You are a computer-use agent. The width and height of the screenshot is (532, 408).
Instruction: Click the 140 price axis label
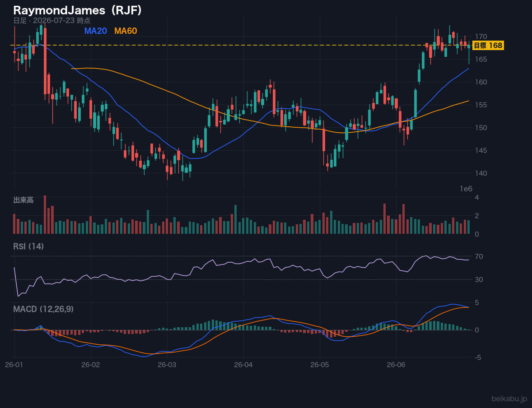point(481,173)
